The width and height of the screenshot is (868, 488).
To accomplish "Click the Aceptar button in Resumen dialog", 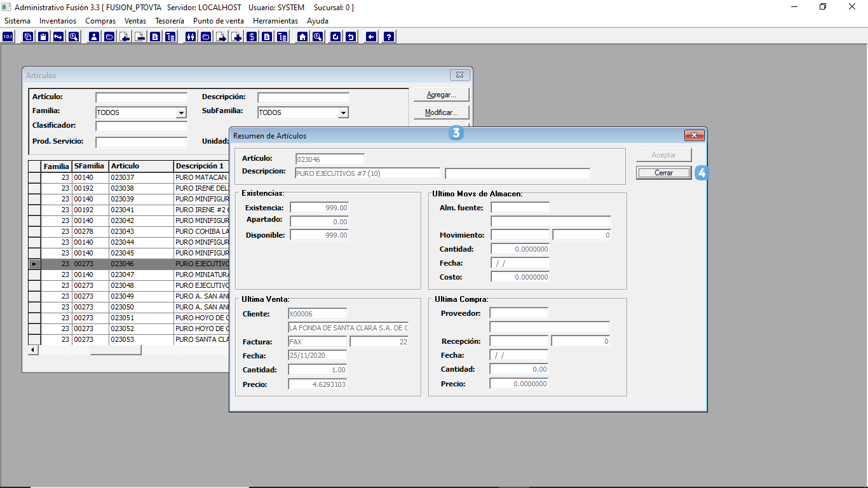I will click(x=664, y=155).
